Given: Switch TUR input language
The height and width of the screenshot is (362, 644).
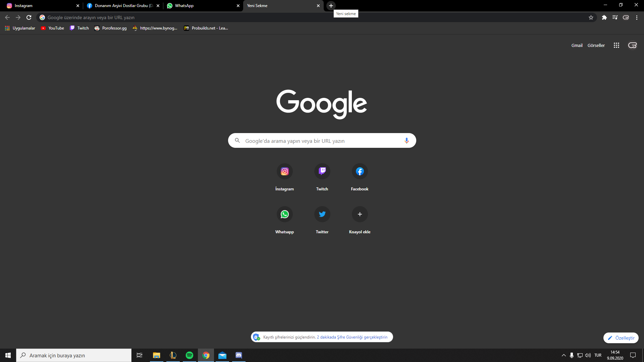Looking at the screenshot, I should click(598, 355).
